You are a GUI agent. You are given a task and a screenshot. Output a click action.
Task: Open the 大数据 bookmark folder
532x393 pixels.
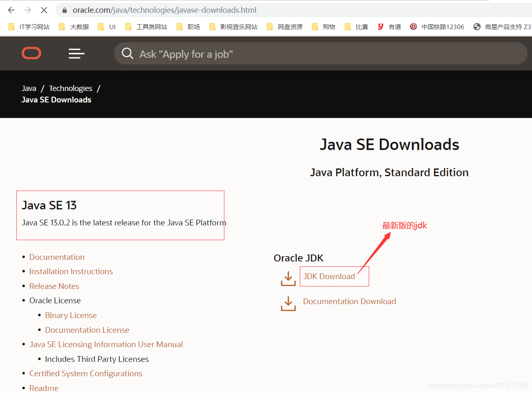74,27
